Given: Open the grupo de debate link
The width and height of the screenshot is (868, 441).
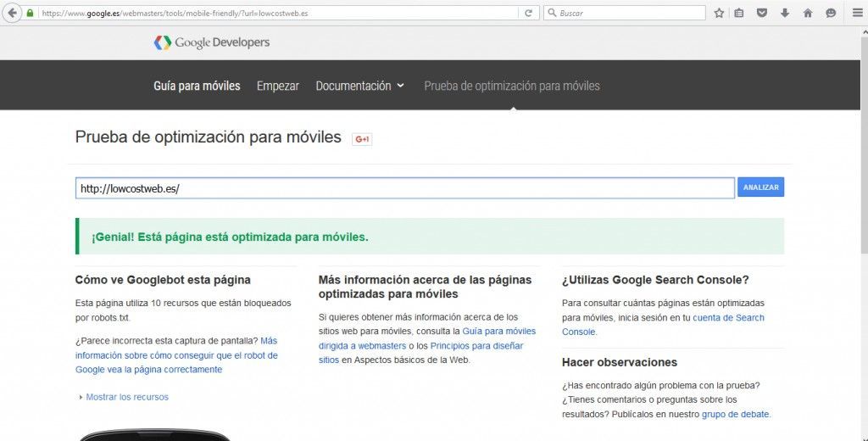Looking at the screenshot, I should tap(735, 414).
